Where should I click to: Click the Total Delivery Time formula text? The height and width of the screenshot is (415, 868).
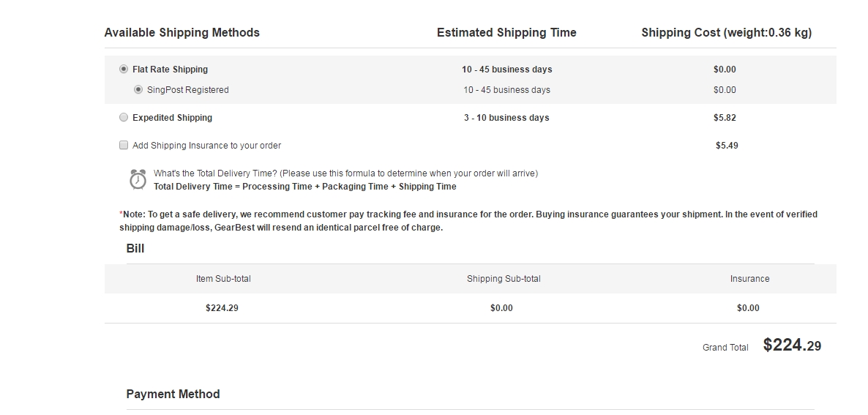click(x=305, y=187)
